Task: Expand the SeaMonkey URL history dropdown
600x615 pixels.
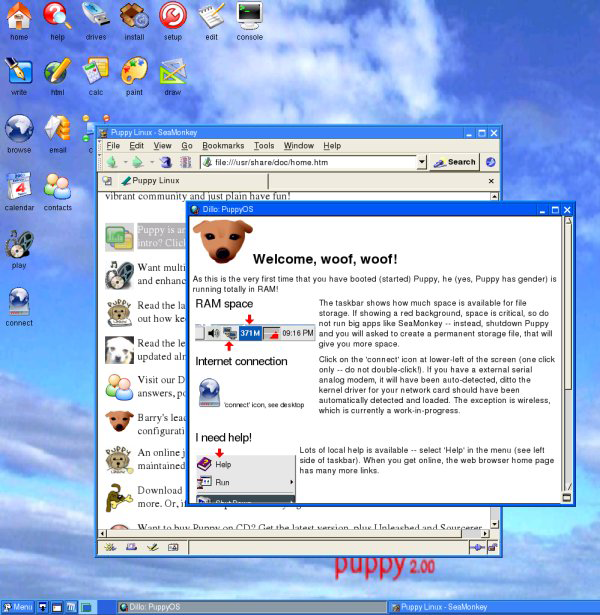Action: click(422, 162)
